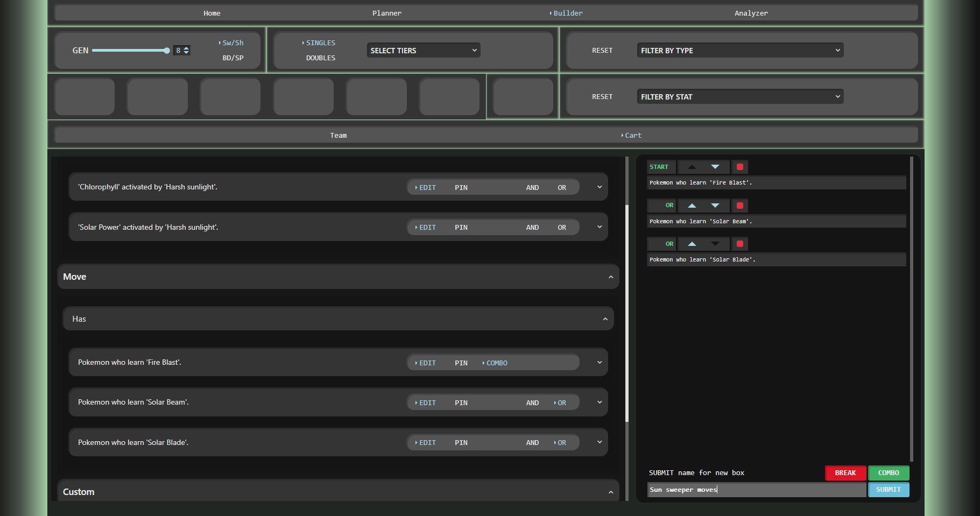Remove 'Fire Blast' entry with red square
The image size is (980, 516).
(740, 167)
